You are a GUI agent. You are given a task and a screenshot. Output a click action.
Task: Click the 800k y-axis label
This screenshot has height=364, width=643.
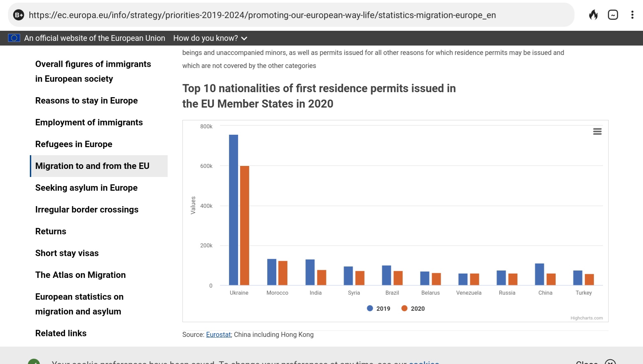[x=206, y=126]
